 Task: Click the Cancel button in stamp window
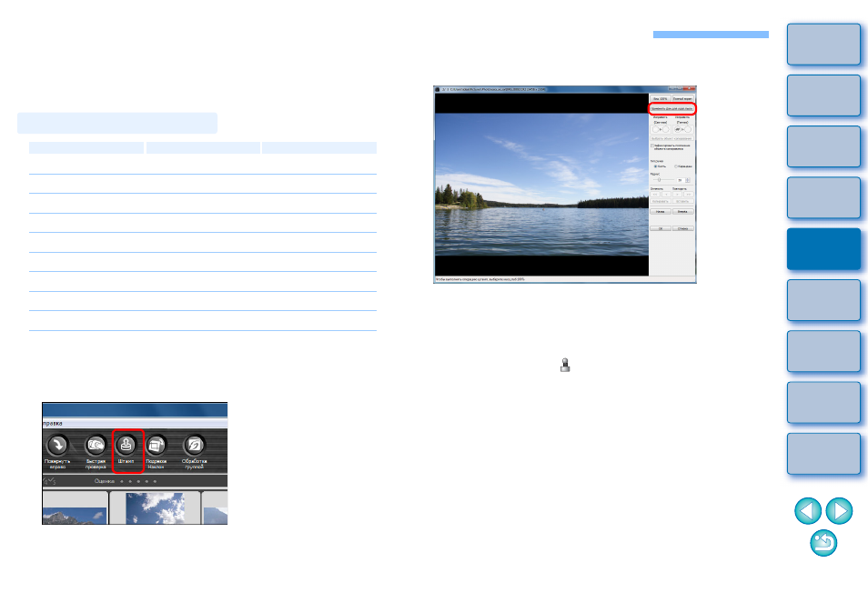[x=682, y=228]
